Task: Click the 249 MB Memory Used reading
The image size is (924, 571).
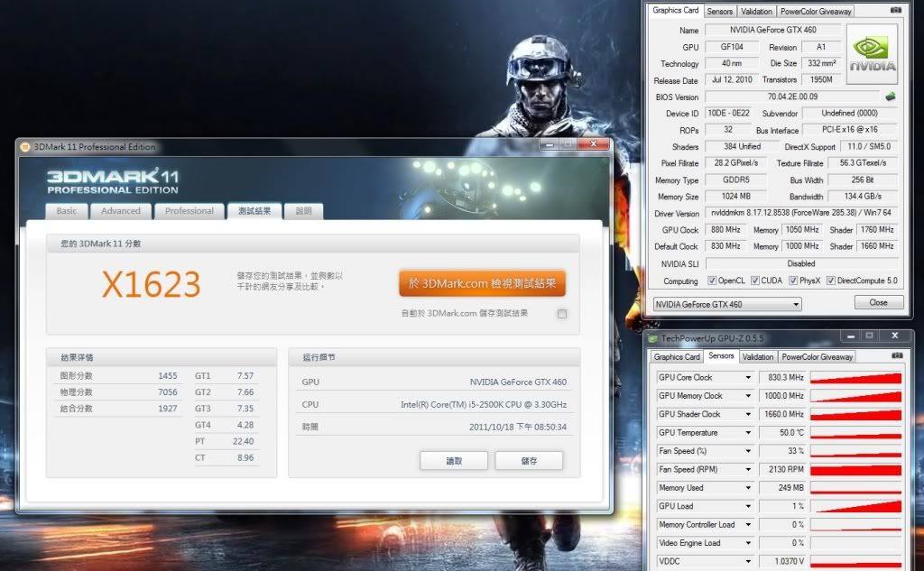Action: click(782, 487)
